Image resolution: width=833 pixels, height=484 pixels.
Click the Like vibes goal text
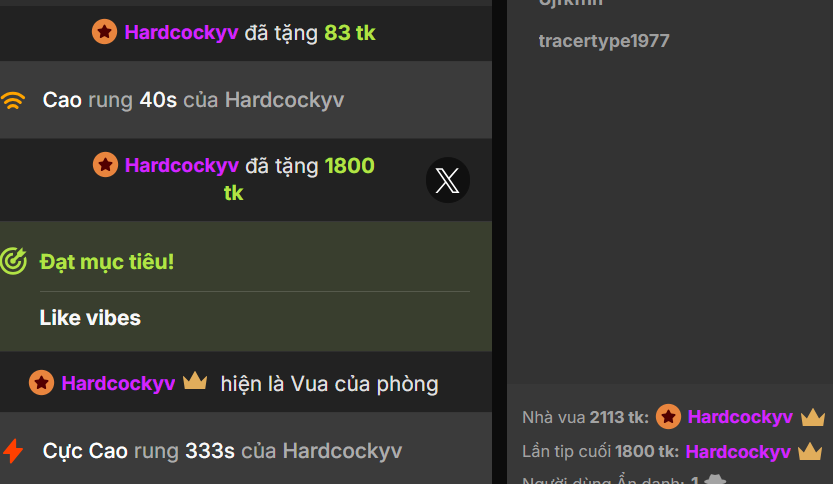[x=90, y=318]
